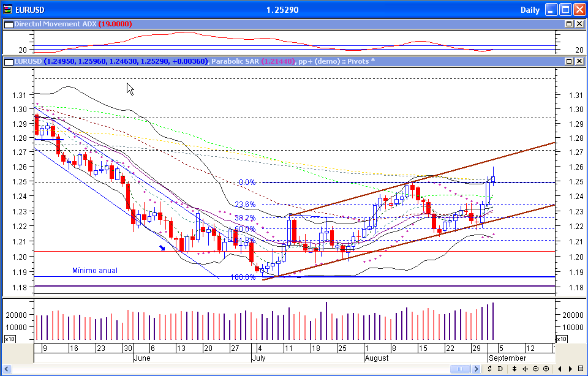Zoom in with the circled plus icon
588x376 pixels.
point(546,369)
